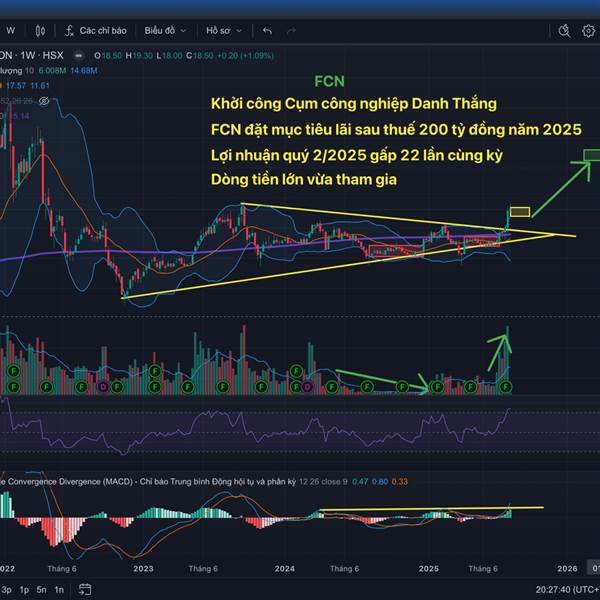Select the 3p time range
Image resolution: width=600 pixels, height=600 pixels.
pos(6,590)
